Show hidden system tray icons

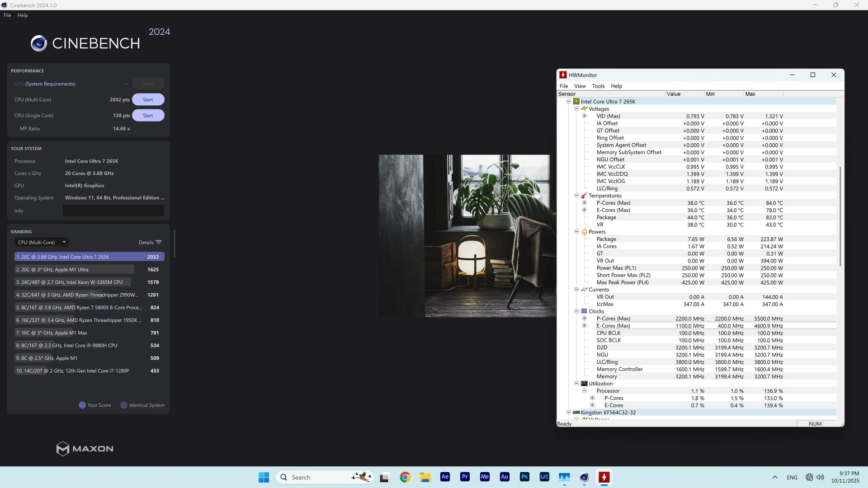[x=775, y=477]
